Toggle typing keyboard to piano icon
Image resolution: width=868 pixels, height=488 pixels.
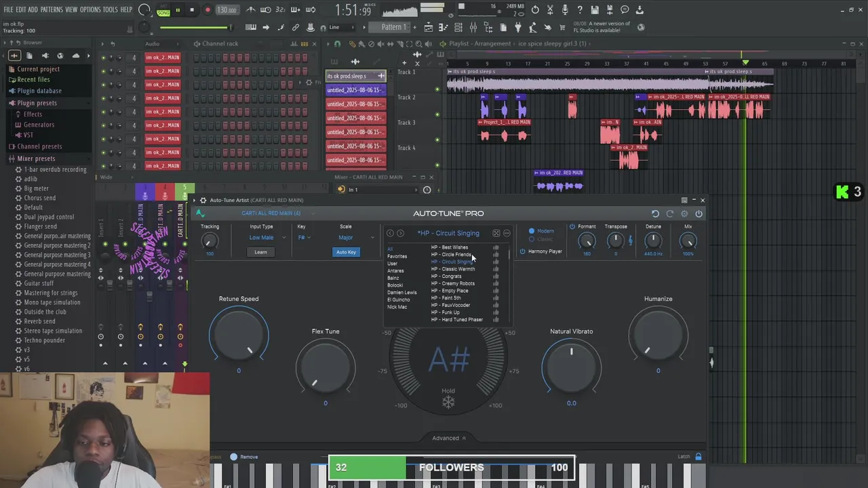250,27
